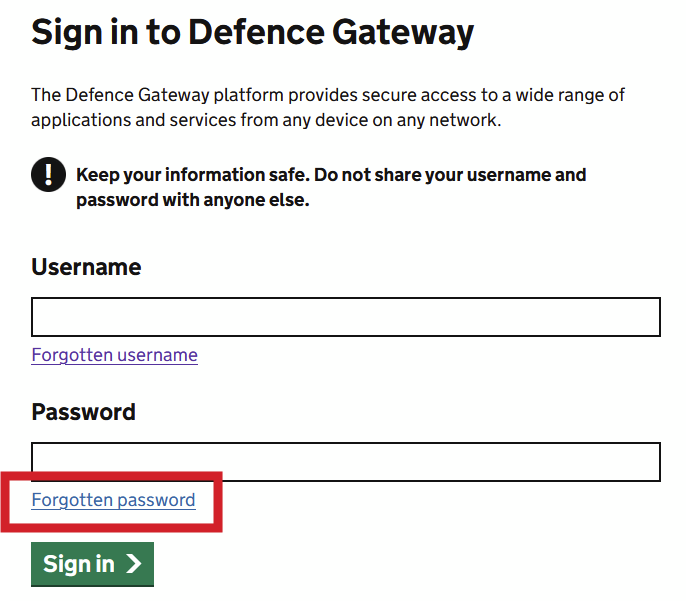Open the Forgotten username link
This screenshot has width=686, height=601.
coord(114,355)
